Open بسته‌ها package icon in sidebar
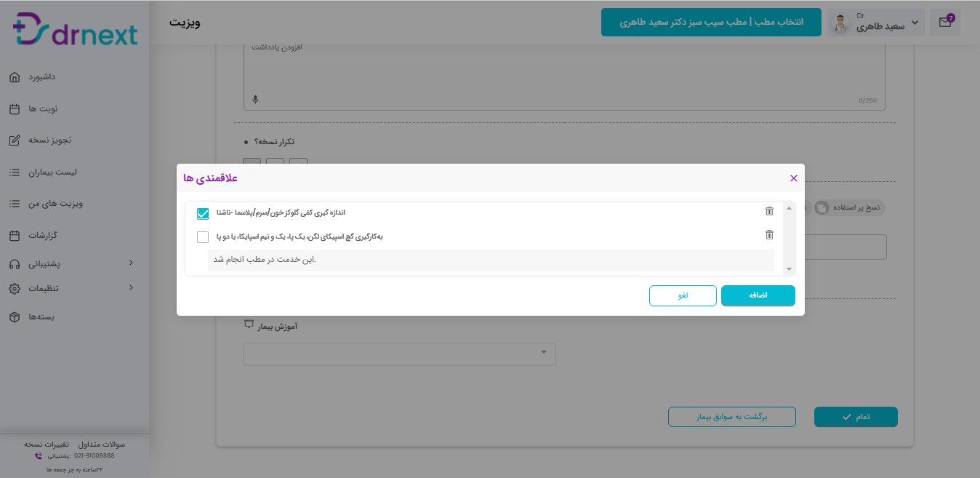 coord(15,317)
